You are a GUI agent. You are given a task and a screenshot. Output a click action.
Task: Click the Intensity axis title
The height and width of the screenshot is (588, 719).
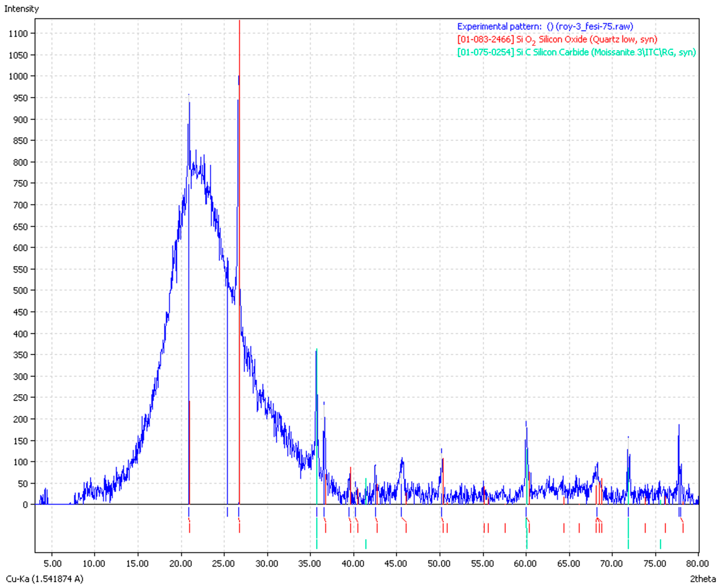point(21,9)
